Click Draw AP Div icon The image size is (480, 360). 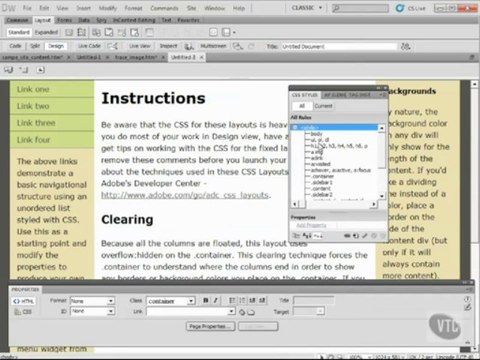[x=82, y=32]
